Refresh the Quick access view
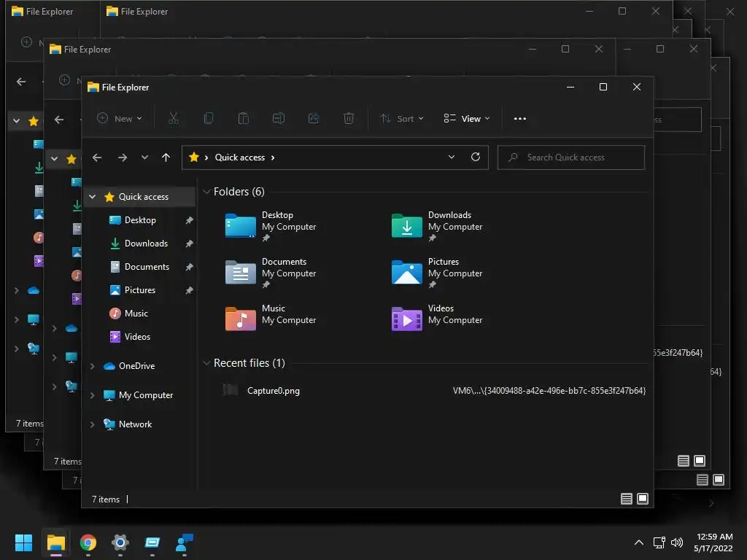Viewport: 747px width, 560px height. pos(476,157)
